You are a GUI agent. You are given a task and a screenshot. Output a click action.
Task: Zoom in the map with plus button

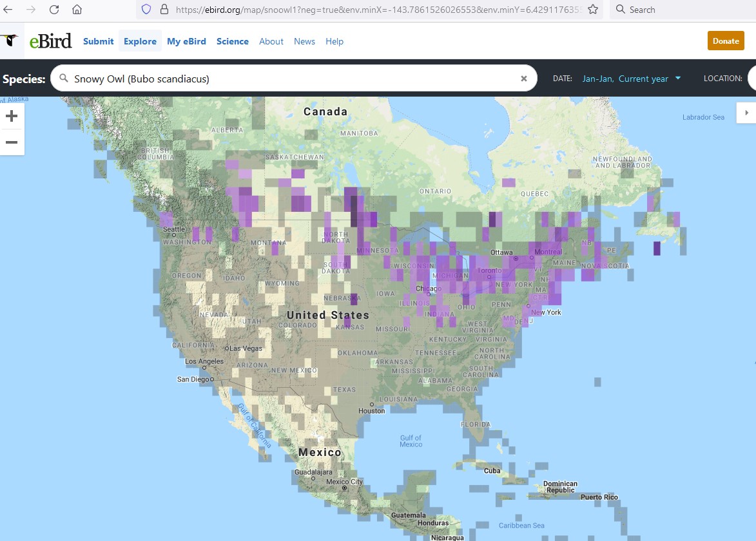tap(12, 117)
